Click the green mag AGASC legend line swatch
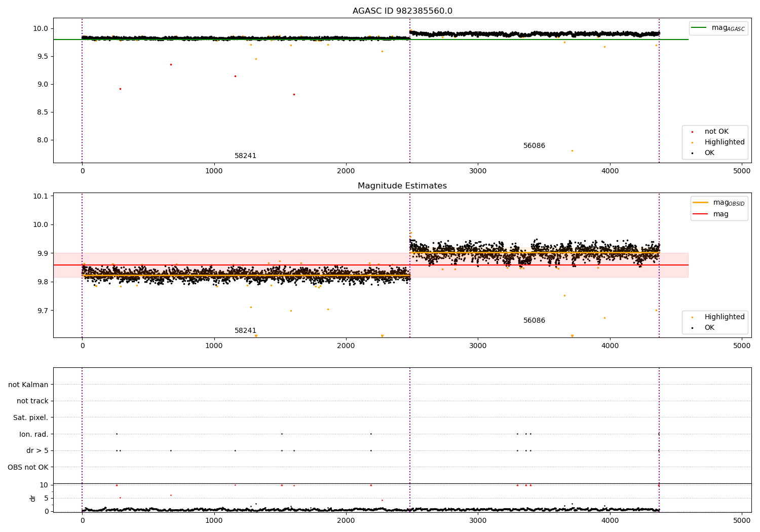Image resolution: width=760 pixels, height=532 pixels. click(699, 28)
